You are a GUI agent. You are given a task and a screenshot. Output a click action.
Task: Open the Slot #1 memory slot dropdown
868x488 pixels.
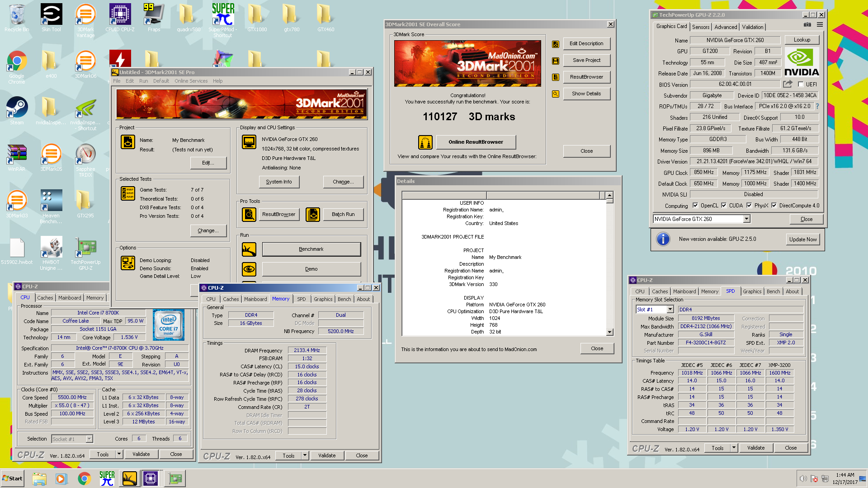tap(670, 310)
